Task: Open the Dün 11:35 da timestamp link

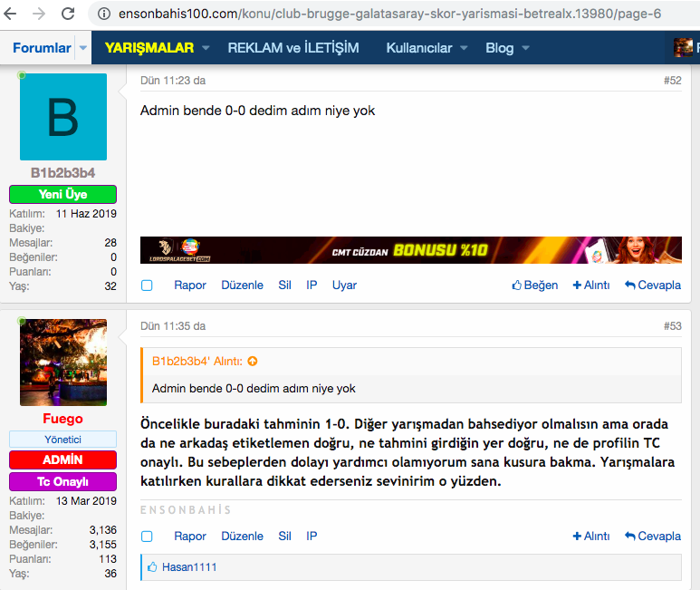Action: [x=173, y=326]
